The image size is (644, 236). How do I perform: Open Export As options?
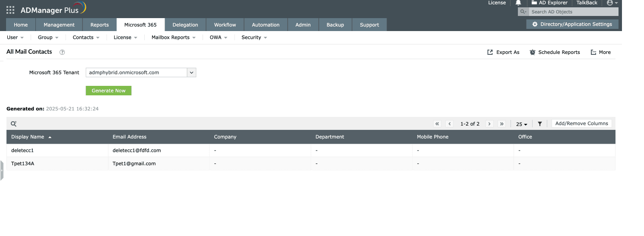[503, 52]
